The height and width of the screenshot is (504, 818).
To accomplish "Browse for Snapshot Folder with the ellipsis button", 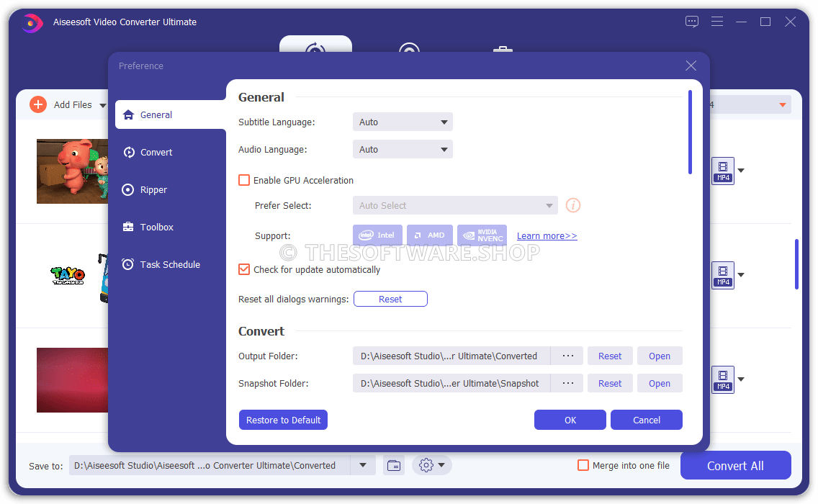I will (x=568, y=384).
